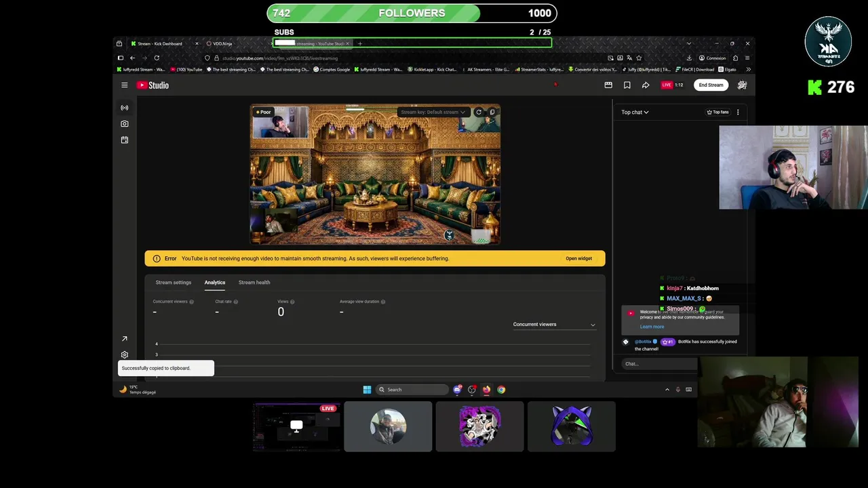Click the @BotRix username in chat
The image size is (868, 488).
pos(643,342)
